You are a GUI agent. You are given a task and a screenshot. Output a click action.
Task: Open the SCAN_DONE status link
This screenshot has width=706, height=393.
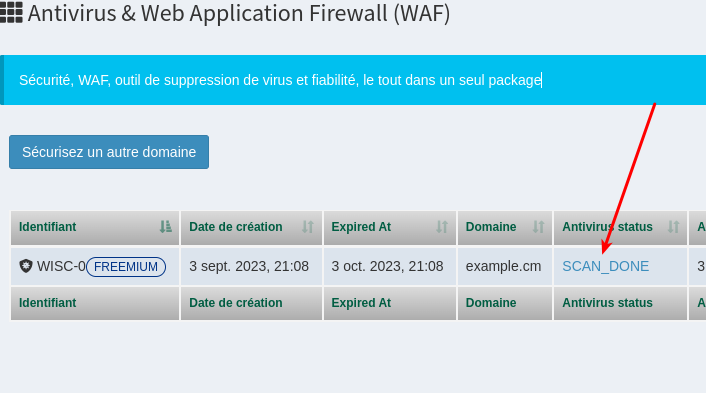point(606,266)
